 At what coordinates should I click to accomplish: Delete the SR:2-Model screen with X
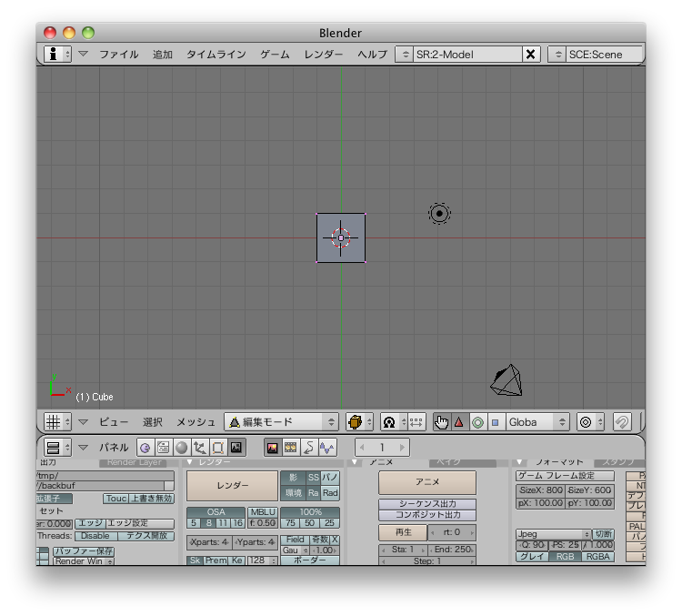(x=531, y=55)
